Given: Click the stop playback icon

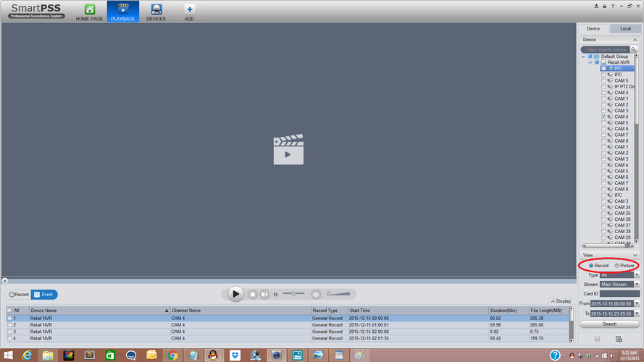Looking at the screenshot, I should (253, 294).
